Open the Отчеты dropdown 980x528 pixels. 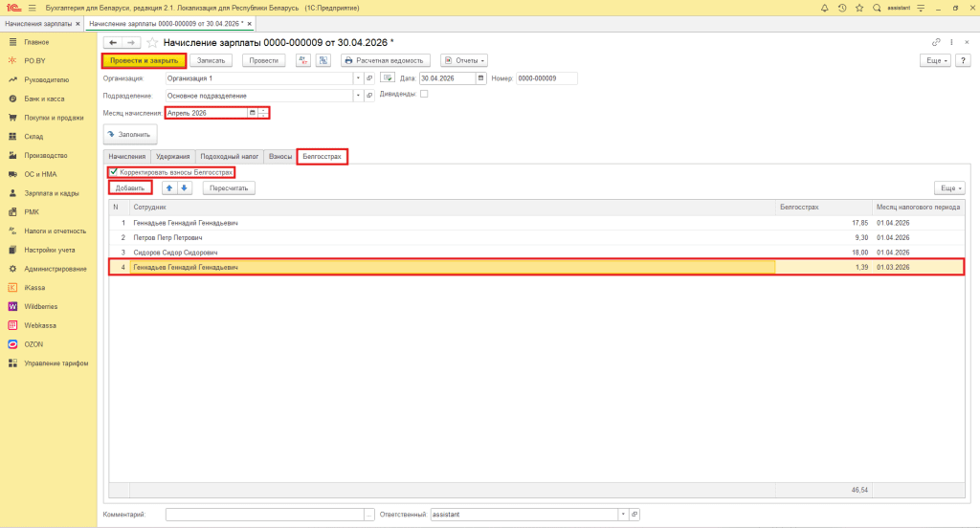(464, 60)
